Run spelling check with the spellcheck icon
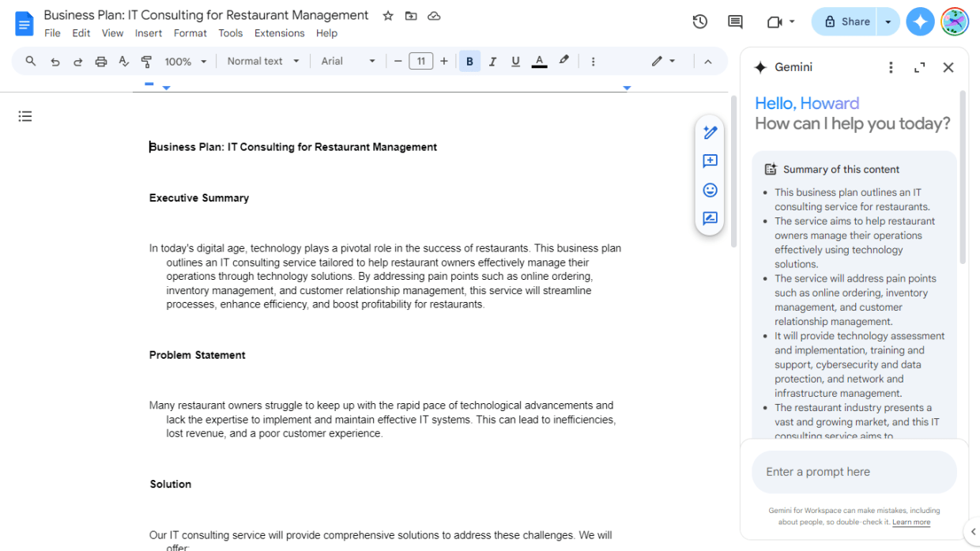This screenshot has height=551, width=980. (x=123, y=60)
